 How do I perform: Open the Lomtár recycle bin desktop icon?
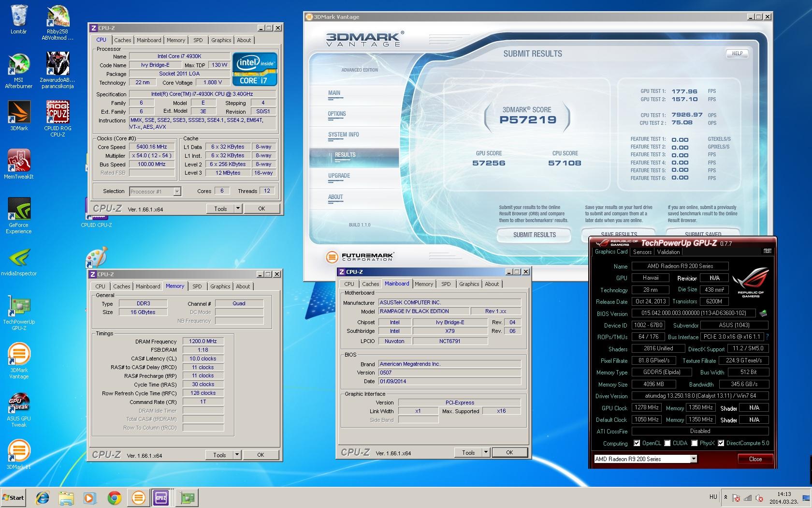pyautogui.click(x=19, y=19)
